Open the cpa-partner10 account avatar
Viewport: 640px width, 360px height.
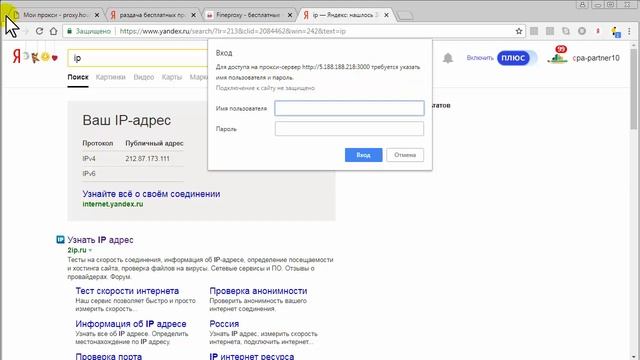point(558,56)
